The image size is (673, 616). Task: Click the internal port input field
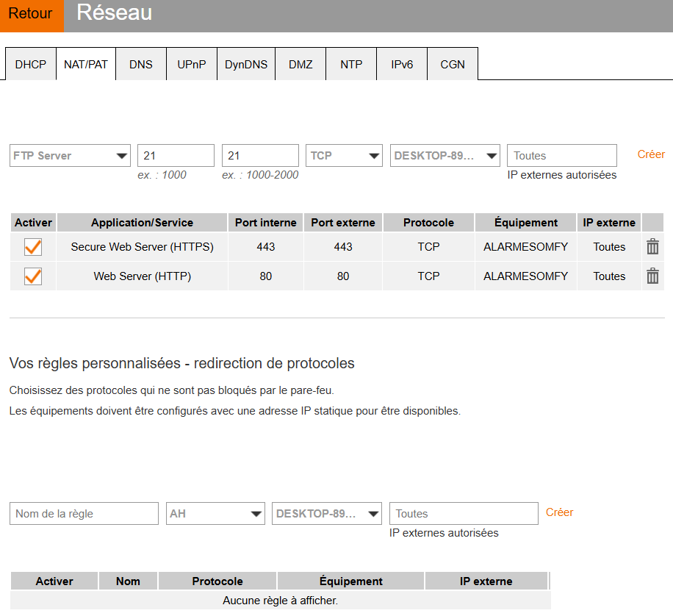[176, 156]
